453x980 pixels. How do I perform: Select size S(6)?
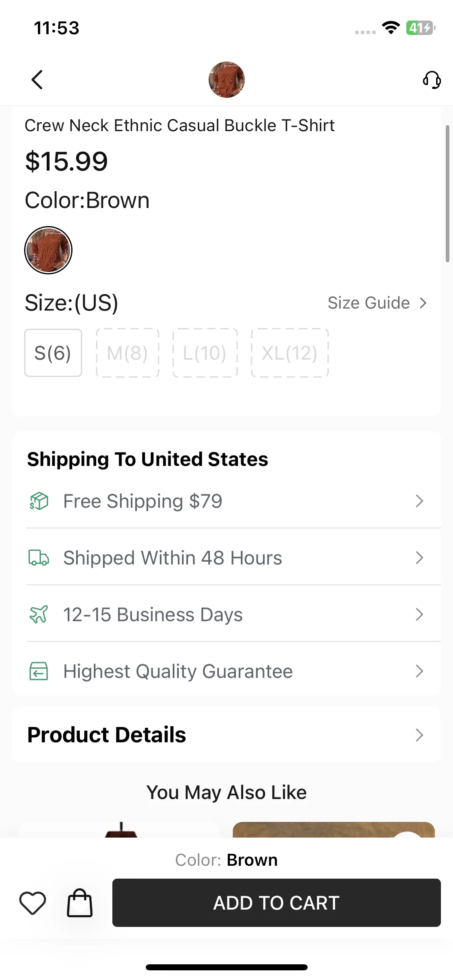53,353
